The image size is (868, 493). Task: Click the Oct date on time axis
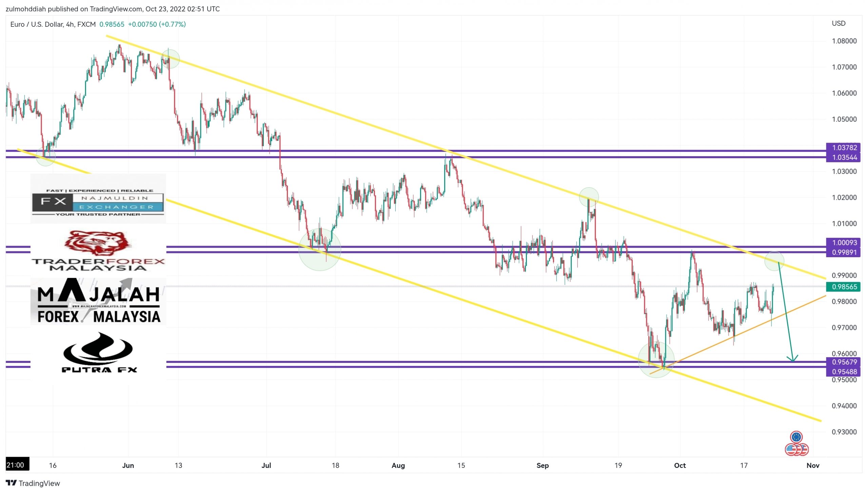coord(679,466)
